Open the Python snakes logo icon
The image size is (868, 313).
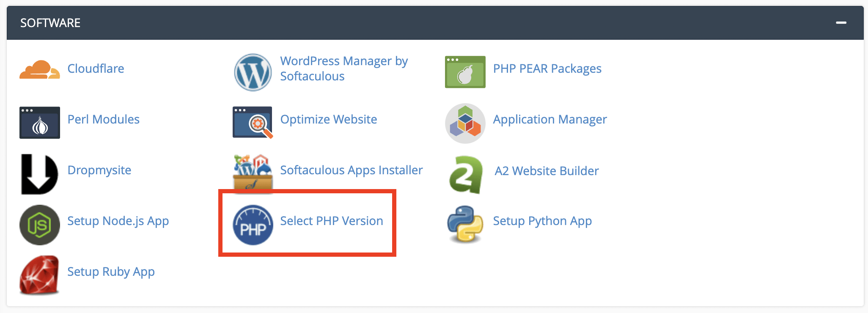[465, 224]
